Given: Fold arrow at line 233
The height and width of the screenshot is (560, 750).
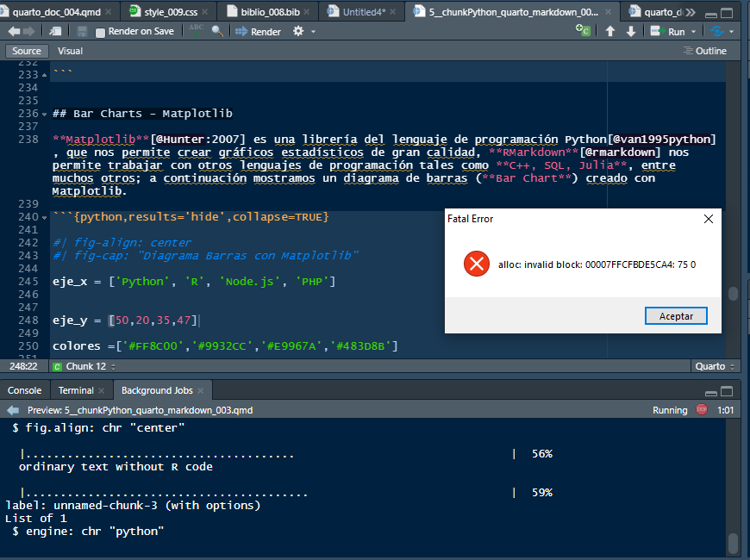Looking at the screenshot, I should (45, 75).
